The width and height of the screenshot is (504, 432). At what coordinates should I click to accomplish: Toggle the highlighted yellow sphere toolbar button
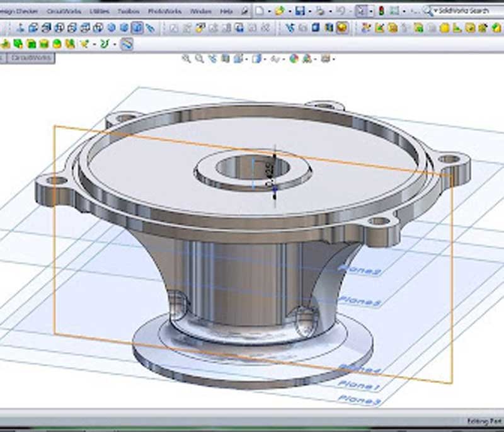(342, 28)
